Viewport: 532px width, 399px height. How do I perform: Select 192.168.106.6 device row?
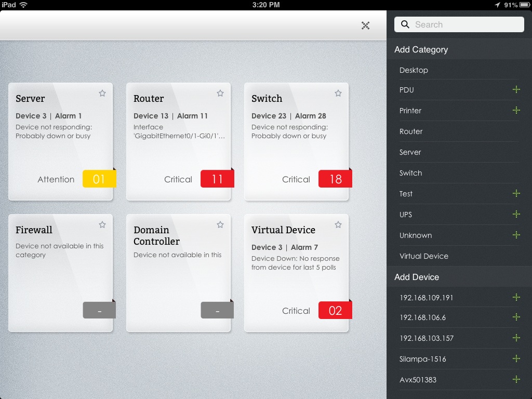(459, 317)
